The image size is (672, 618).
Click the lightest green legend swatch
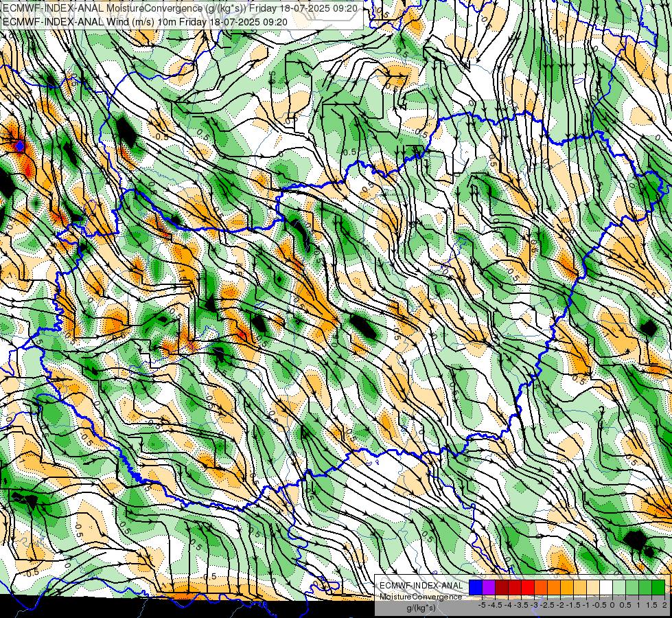click(x=619, y=587)
